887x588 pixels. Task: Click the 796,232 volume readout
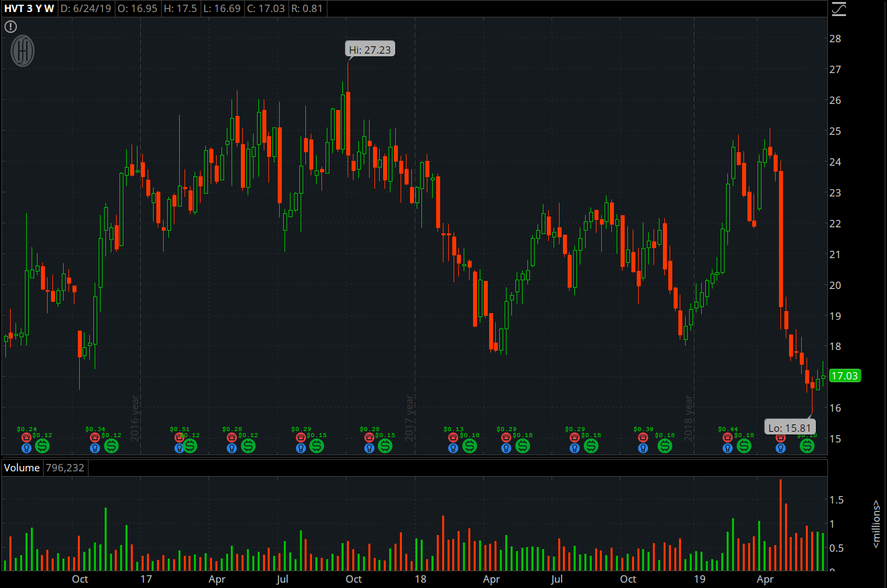click(x=65, y=467)
